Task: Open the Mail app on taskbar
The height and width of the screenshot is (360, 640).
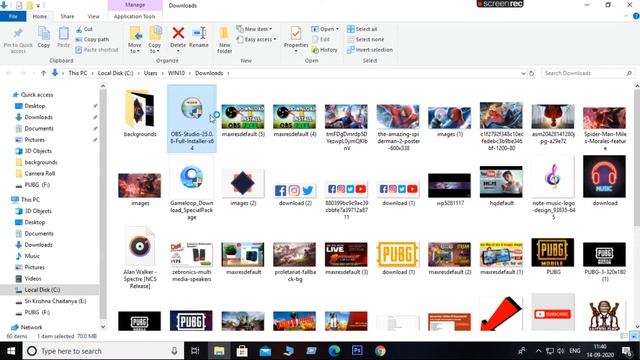Action: [265, 351]
